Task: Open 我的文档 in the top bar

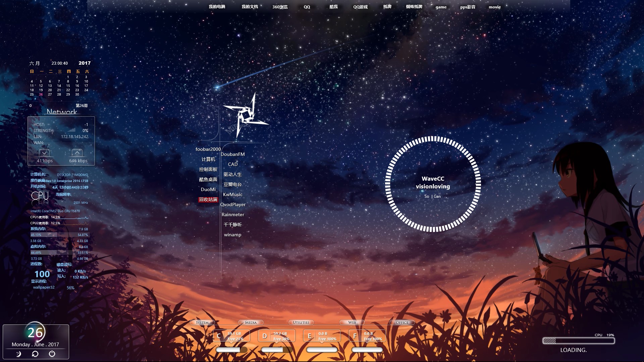Action: (x=250, y=7)
